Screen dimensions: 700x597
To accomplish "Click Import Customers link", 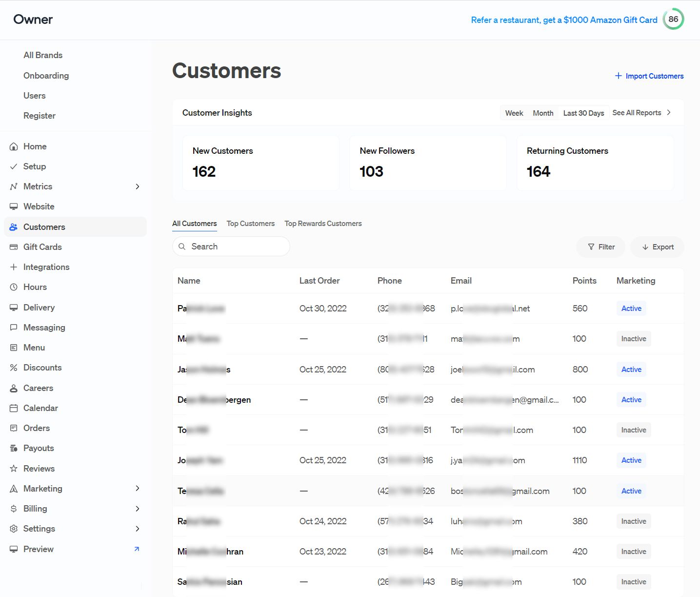I will 649,76.
